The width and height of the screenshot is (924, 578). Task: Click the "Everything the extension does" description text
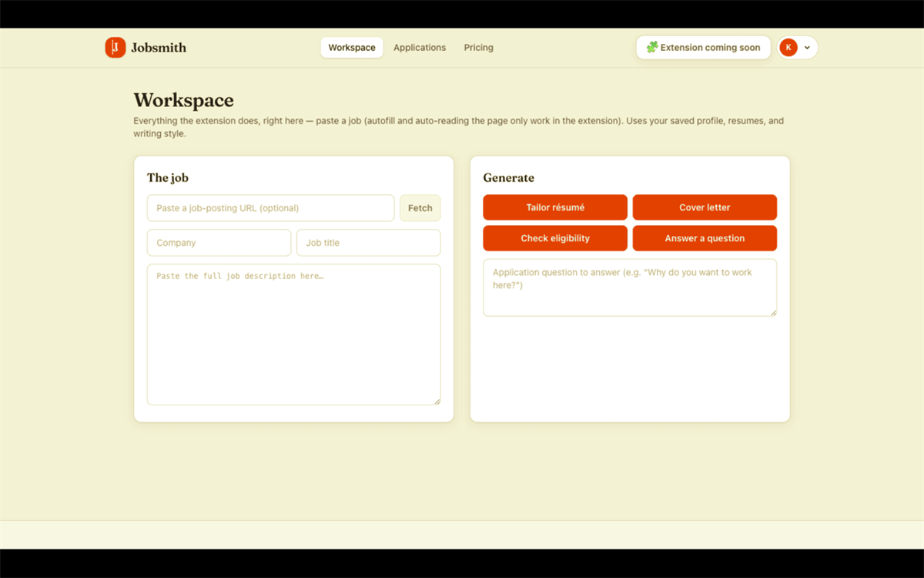pyautogui.click(x=459, y=127)
